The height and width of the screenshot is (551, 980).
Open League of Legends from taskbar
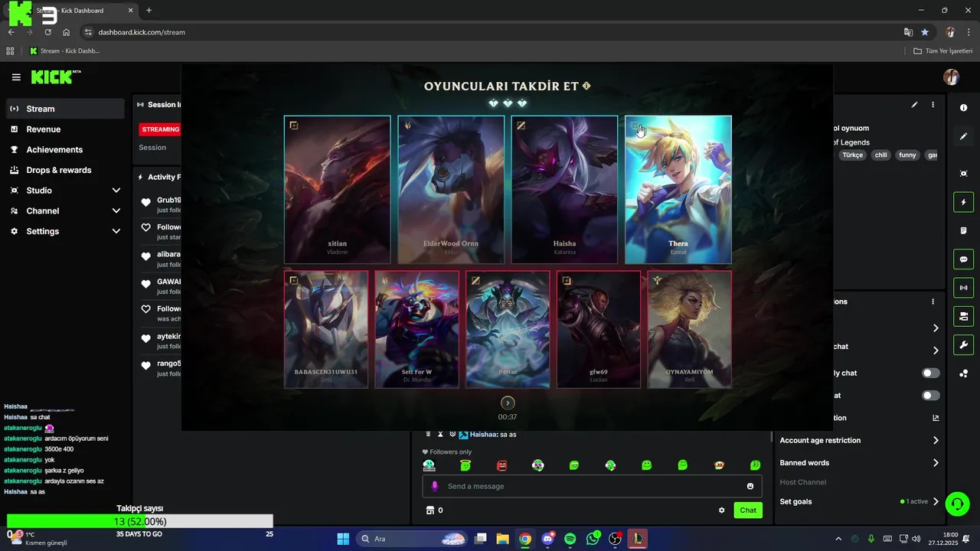tap(637, 539)
